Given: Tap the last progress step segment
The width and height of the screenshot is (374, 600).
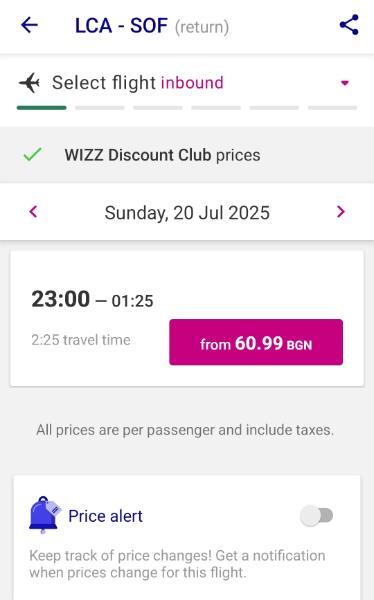Looking at the screenshot, I should tap(332, 108).
